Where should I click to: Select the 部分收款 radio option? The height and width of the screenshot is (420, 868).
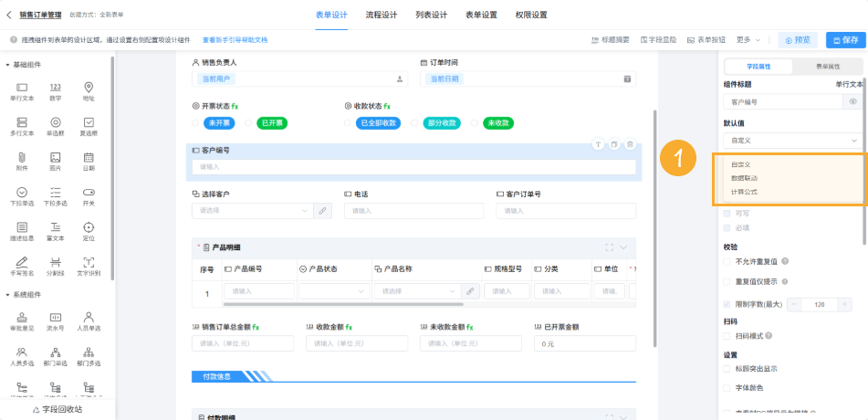coord(414,123)
